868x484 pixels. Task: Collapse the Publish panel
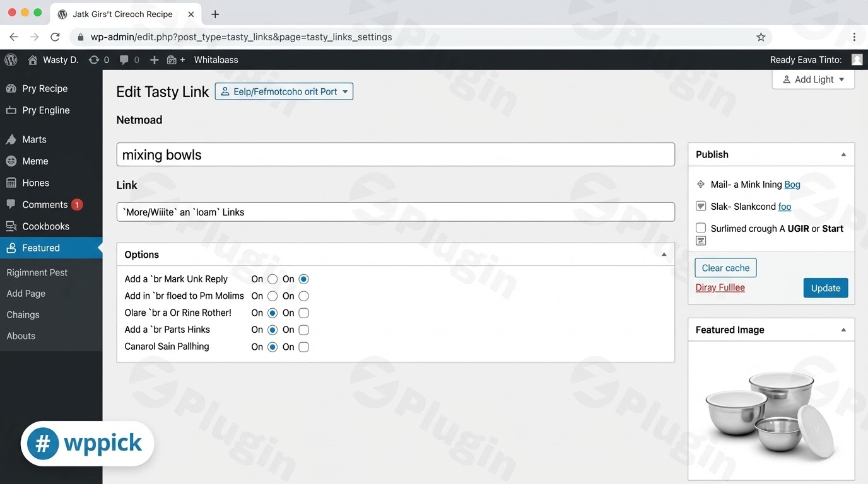(843, 154)
